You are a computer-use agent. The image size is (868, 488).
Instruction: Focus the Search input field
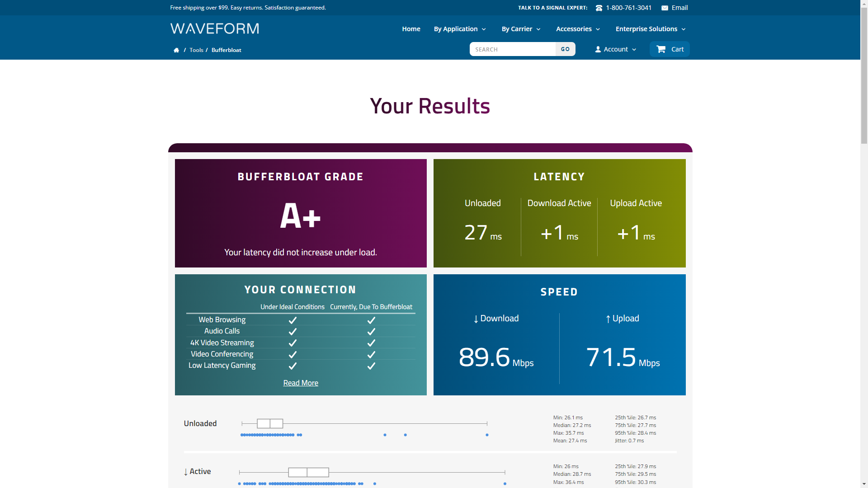(x=512, y=49)
